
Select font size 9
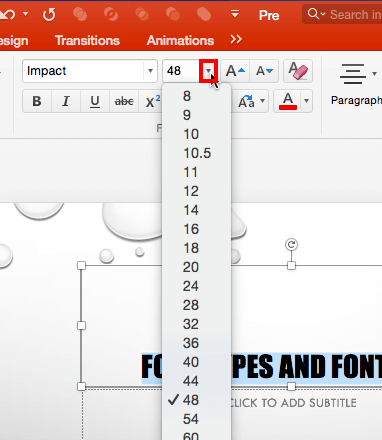pos(197,115)
